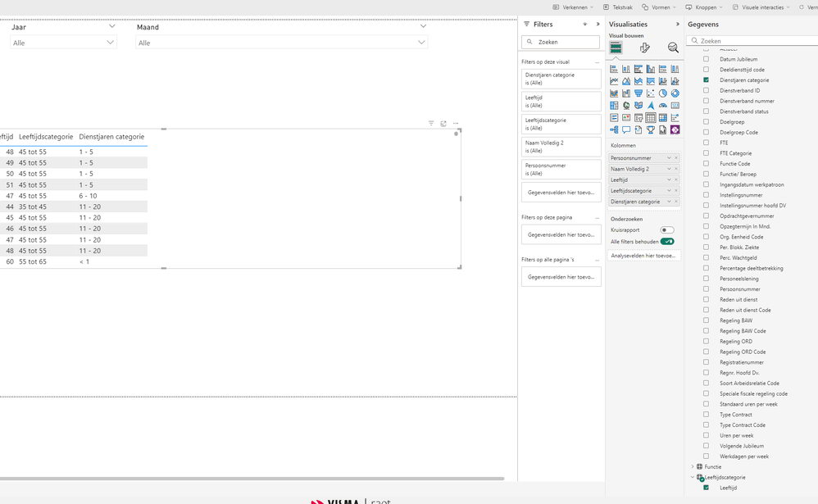Uncheck Dienstjaren categorie field

click(706, 79)
